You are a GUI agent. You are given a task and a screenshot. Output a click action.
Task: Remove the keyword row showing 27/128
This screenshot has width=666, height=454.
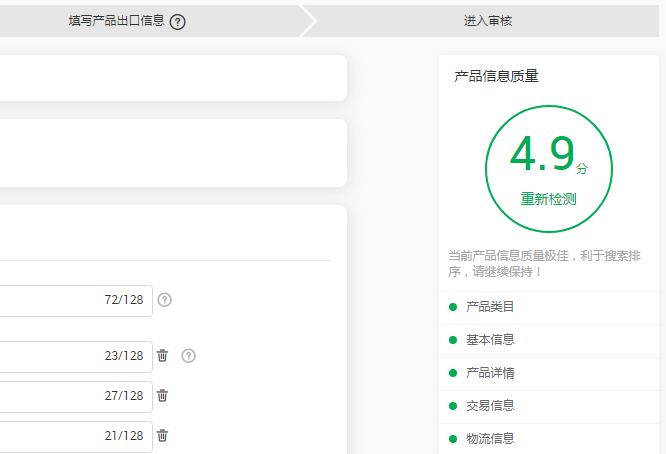[163, 396]
